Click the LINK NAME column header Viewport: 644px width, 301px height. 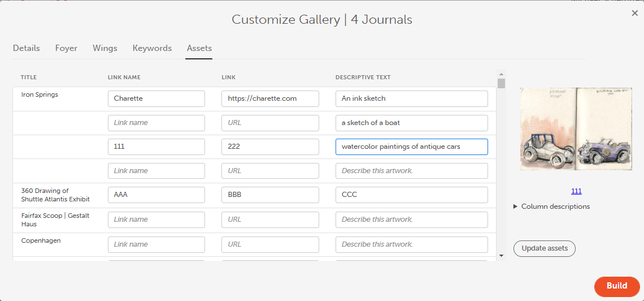(x=124, y=77)
